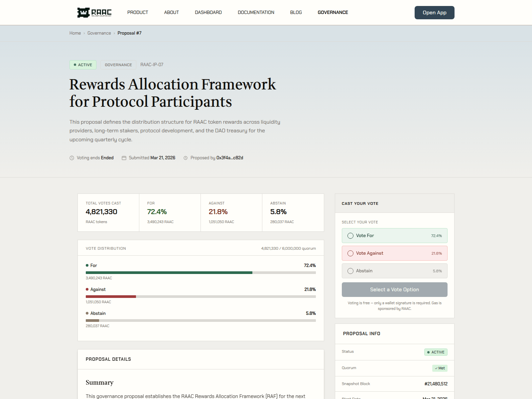Select the Vote For radio option
This screenshot has width=532, height=399.
[350, 236]
